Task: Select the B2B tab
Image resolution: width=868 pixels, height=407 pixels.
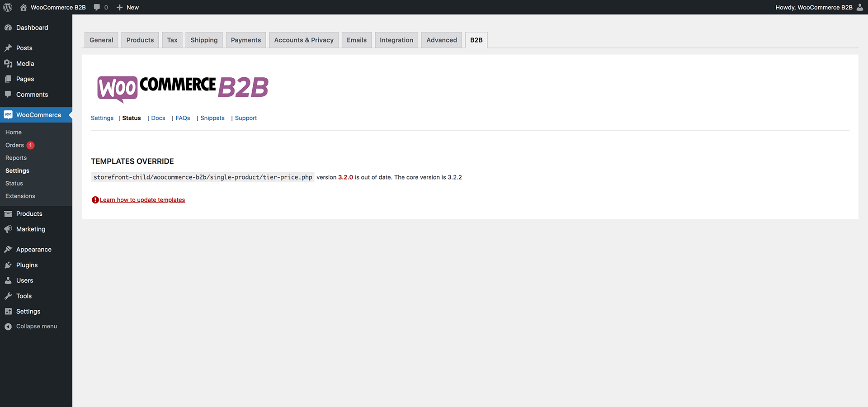Action: 476,40
